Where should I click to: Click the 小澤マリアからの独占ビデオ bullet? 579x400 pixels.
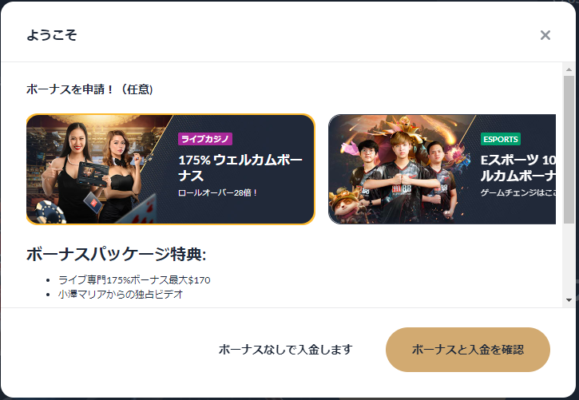pos(121,294)
